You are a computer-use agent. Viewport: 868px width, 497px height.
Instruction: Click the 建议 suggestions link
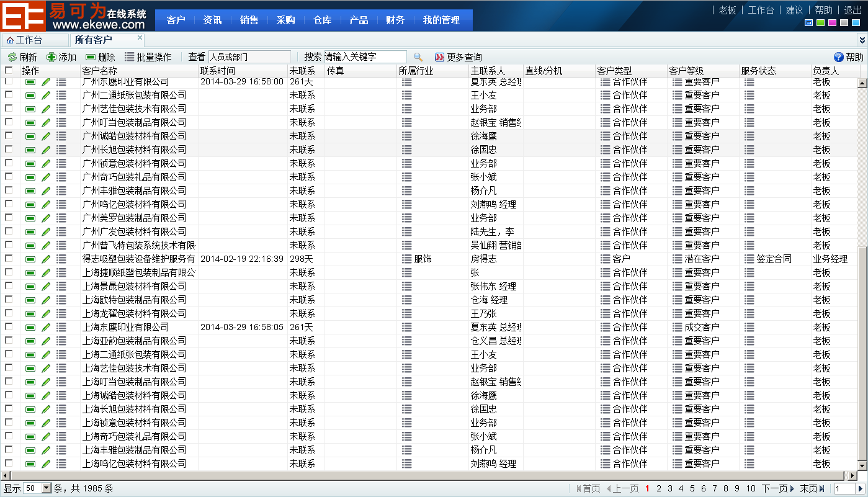[794, 10]
